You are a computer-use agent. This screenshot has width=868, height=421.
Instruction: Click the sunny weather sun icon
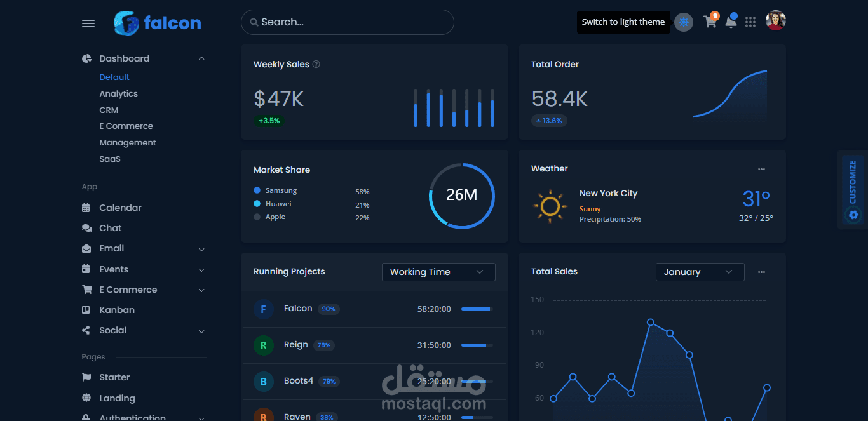click(x=550, y=206)
